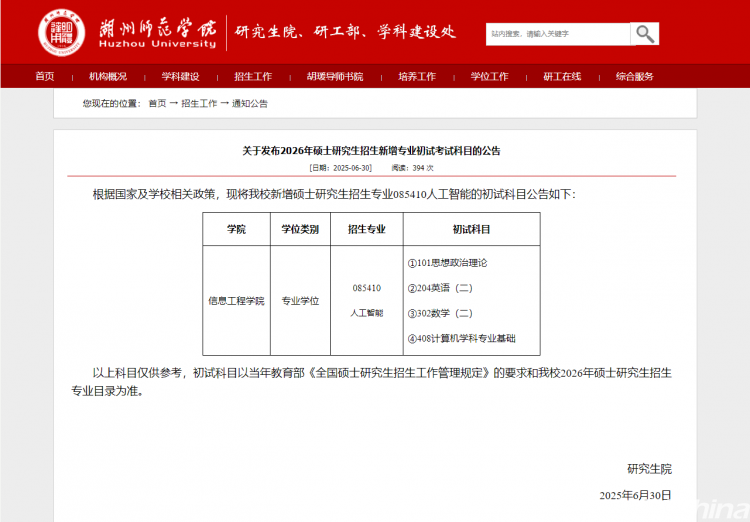Click the magnifier search button
This screenshot has height=522, width=750.
[x=645, y=34]
